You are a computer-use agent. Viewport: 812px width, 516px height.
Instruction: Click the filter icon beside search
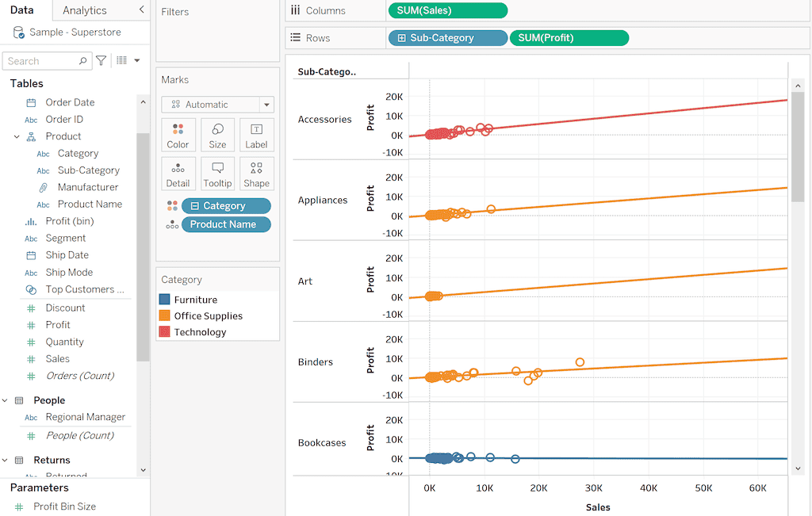101,60
